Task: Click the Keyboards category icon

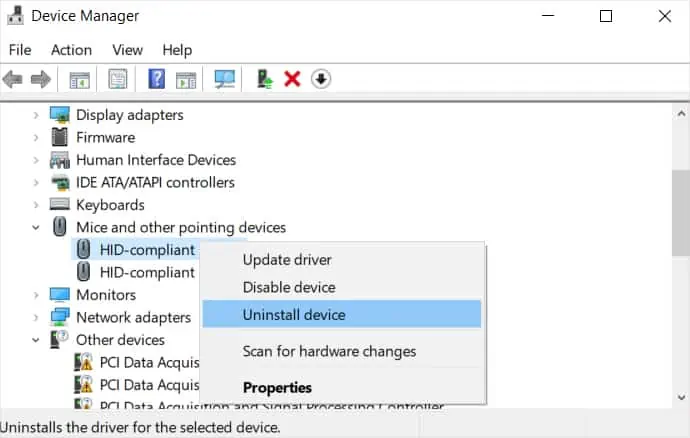Action: (x=59, y=204)
